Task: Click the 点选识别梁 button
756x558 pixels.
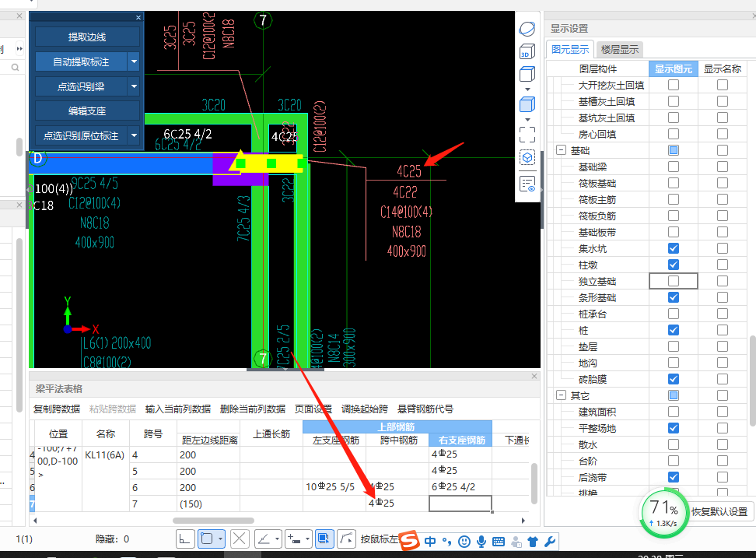Action: (81, 87)
